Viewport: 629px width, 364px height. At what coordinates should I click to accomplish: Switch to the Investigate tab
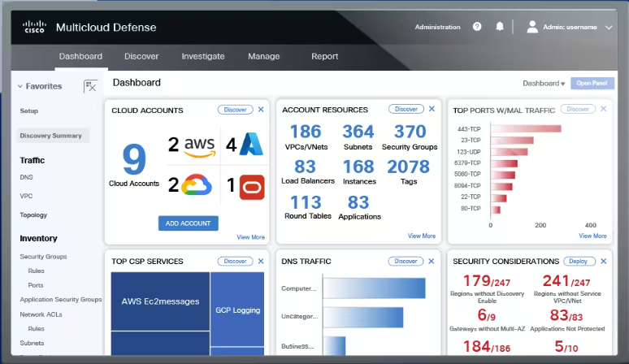(x=203, y=57)
